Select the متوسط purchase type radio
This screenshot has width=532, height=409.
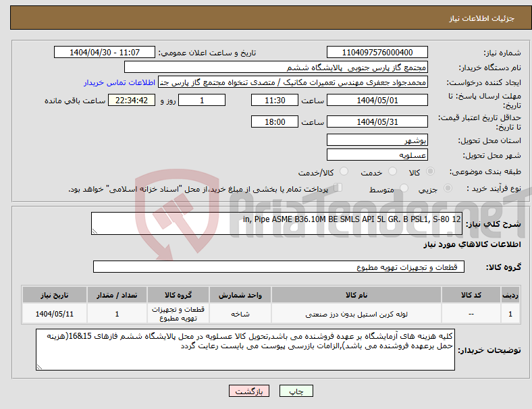click(x=404, y=188)
